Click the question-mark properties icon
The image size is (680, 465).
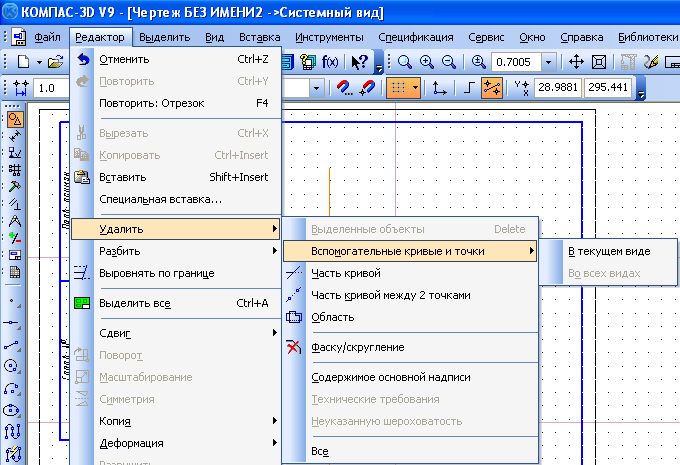pos(307,62)
